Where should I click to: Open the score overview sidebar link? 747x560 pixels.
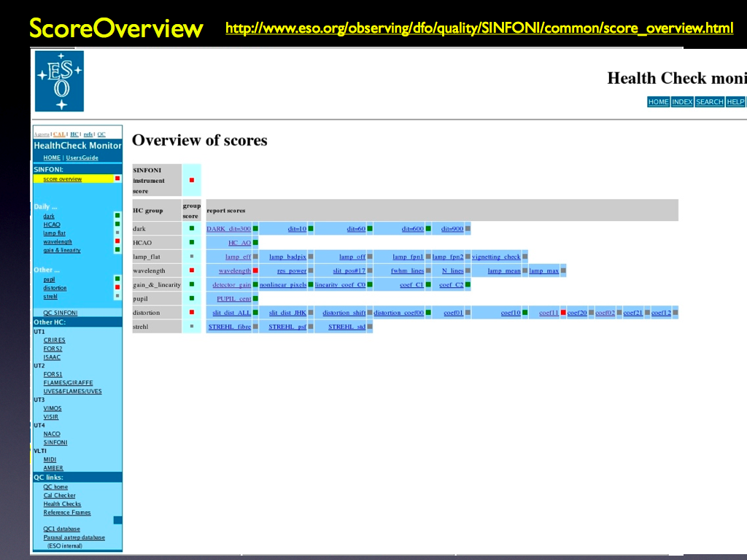click(62, 179)
